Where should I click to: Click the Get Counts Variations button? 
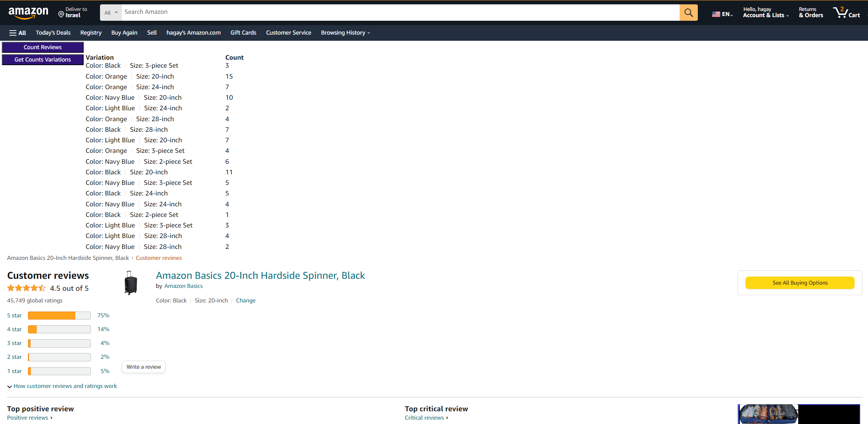tap(43, 60)
